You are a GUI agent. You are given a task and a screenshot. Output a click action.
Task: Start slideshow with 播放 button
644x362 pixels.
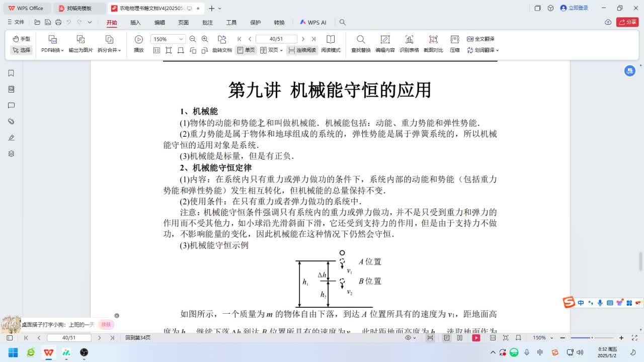(138, 44)
